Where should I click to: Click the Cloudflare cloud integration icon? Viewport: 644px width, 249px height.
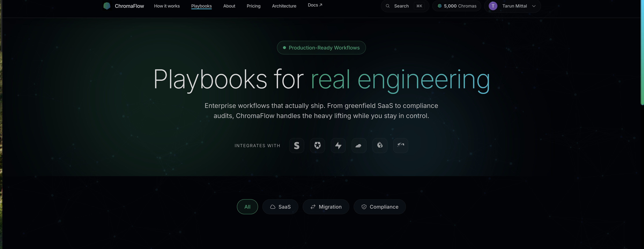coord(359,145)
